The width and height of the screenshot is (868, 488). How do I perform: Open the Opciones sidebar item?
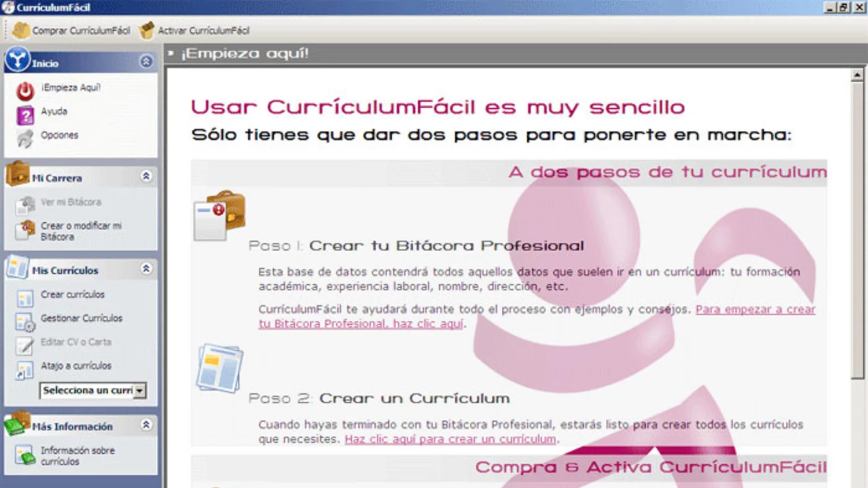60,135
